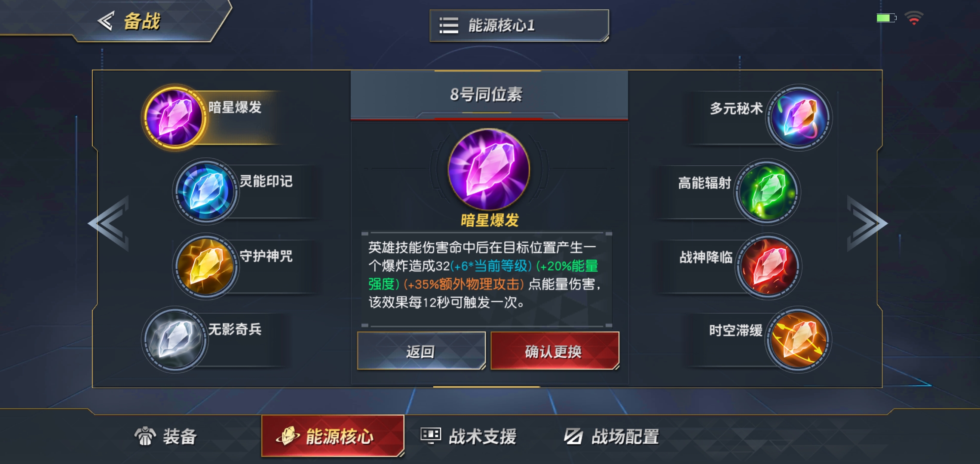Image resolution: width=980 pixels, height=464 pixels.
Task: Select the 多元秘术 multicolor crystal icon
Action: click(799, 117)
